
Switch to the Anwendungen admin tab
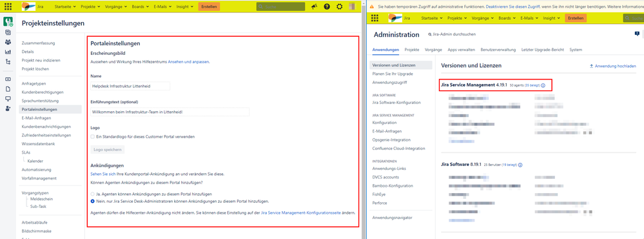[385, 50]
